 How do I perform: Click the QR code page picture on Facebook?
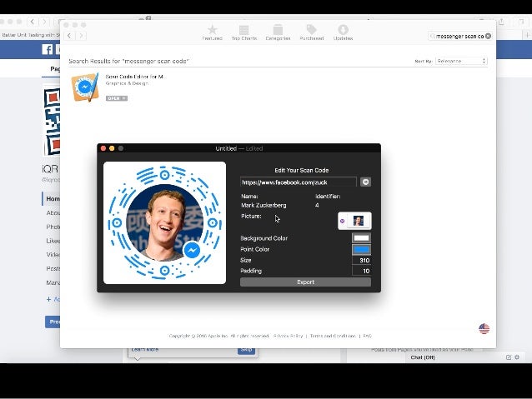pos(52,122)
